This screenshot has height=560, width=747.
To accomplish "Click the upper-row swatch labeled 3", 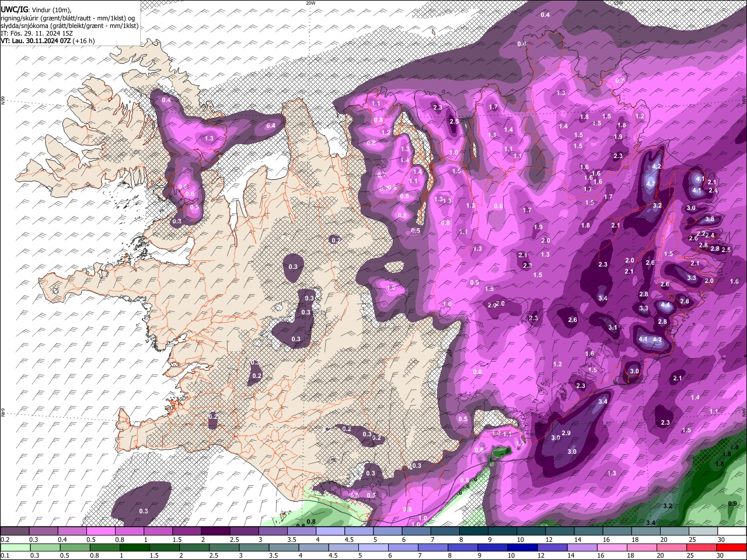I will pyautogui.click(x=273, y=531).
